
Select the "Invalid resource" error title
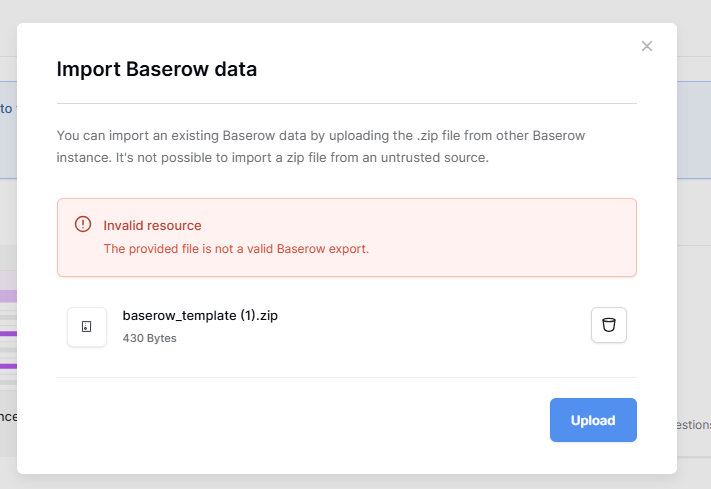click(x=152, y=225)
